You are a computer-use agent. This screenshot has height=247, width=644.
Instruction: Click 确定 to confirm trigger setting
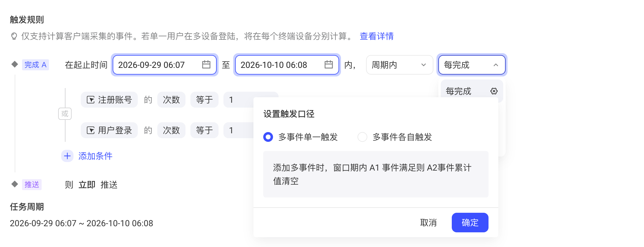click(470, 223)
